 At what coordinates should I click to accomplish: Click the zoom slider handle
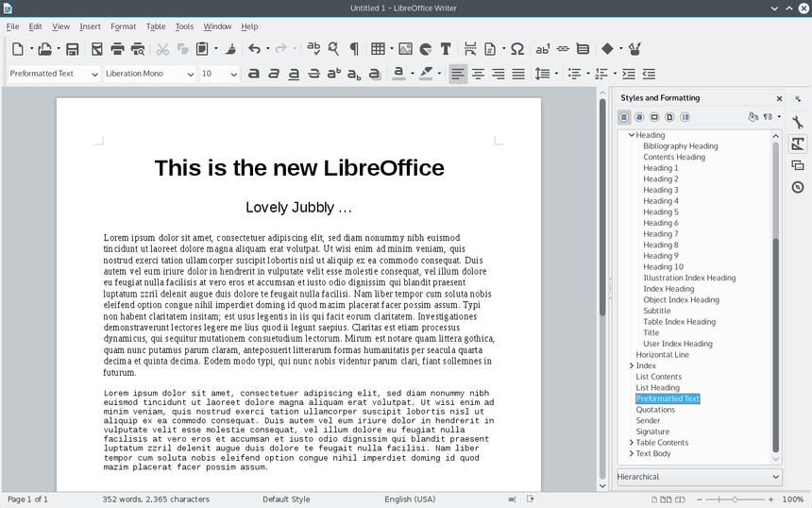735,500
